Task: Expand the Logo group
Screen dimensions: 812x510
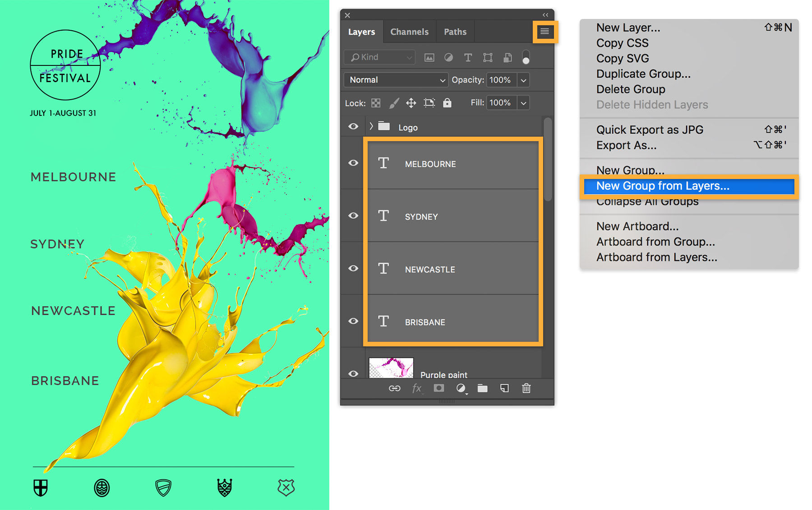Action: (370, 127)
